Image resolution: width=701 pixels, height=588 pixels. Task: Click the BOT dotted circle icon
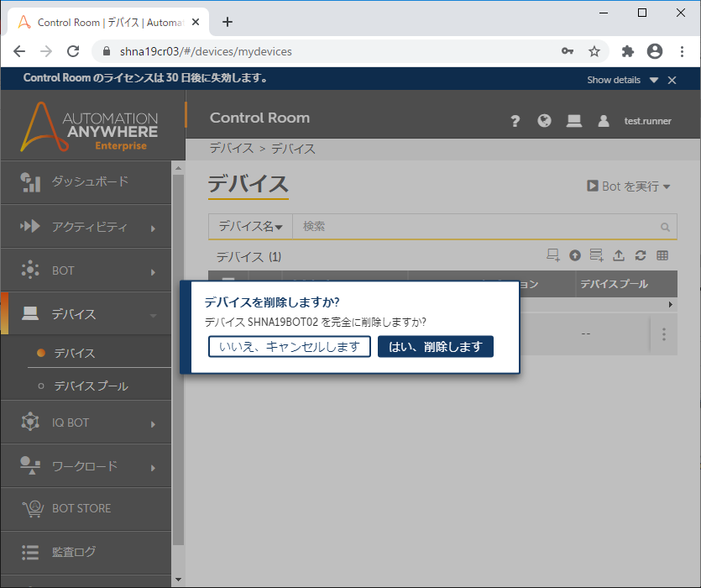tap(30, 270)
